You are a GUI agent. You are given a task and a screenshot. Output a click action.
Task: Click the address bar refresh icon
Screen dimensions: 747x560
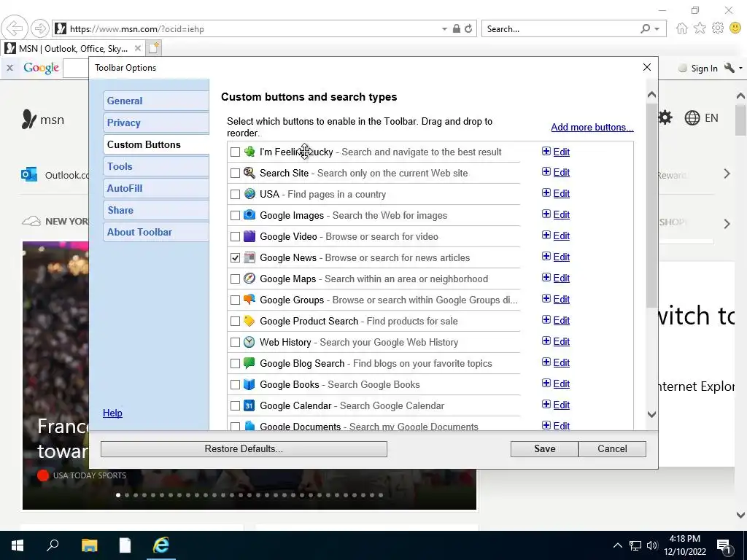coord(468,29)
